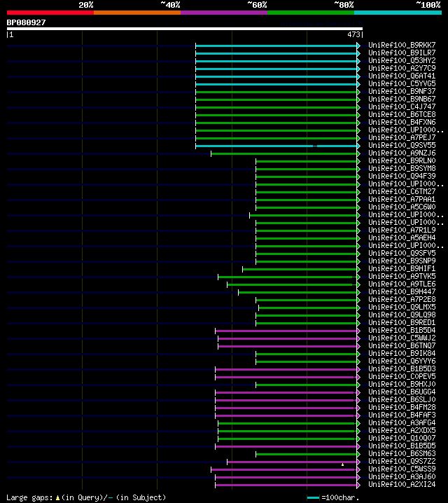The height and width of the screenshot is (503, 448).
Task: Click the UniRef100_B9H447 label
Action: coord(402,291)
